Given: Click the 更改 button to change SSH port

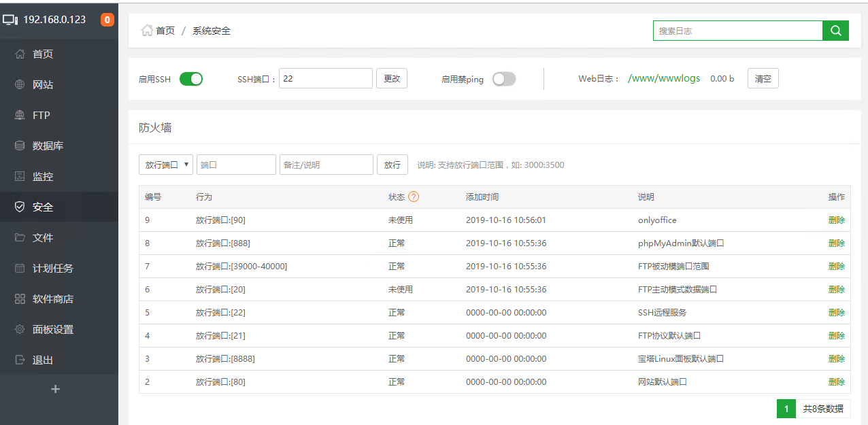Looking at the screenshot, I should [391, 78].
